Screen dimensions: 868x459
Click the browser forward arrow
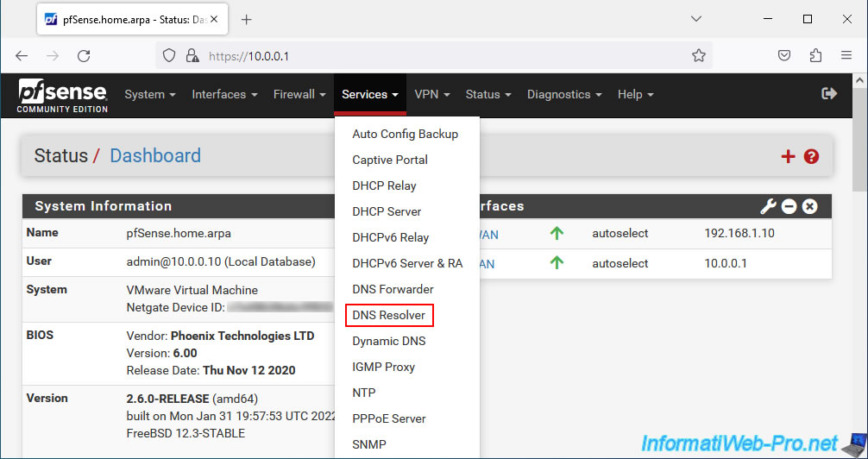(53, 55)
